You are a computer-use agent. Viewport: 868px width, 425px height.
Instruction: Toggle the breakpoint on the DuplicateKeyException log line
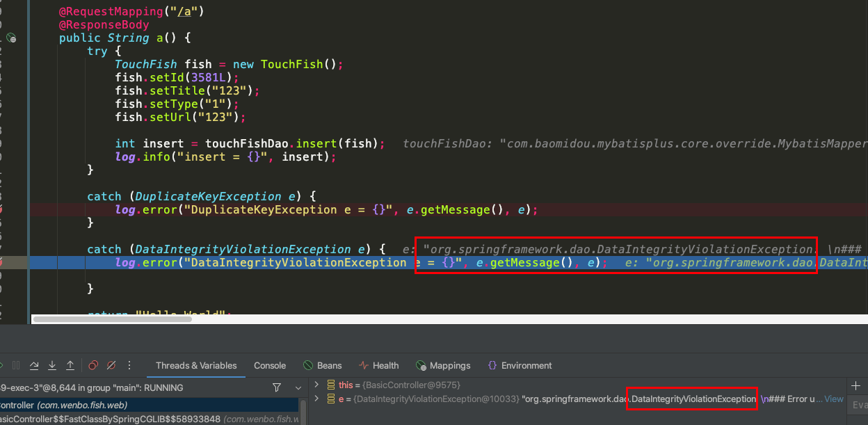(2, 209)
